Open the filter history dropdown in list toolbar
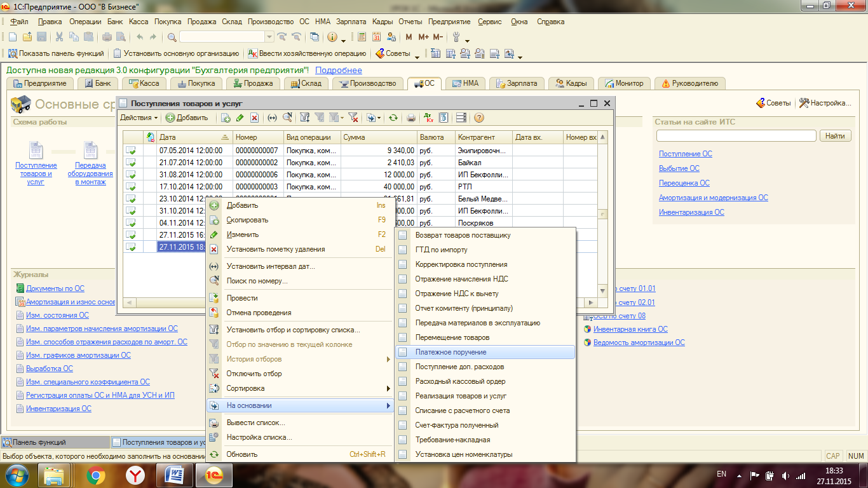 tap(336, 118)
